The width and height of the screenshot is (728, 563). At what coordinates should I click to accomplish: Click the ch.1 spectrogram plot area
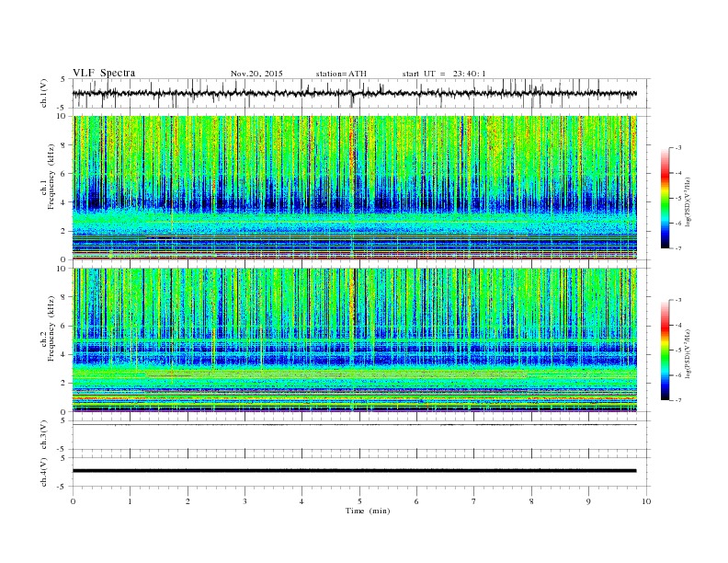[x=355, y=188]
